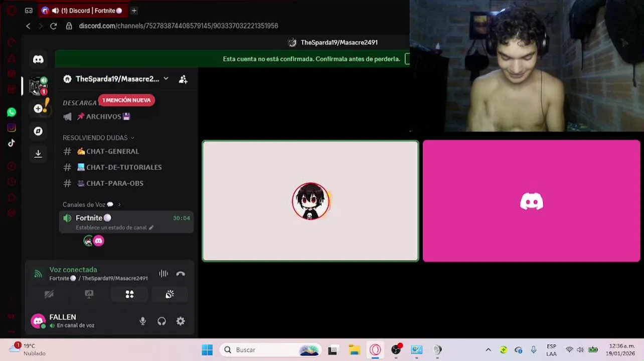Click the address bar padlock icon

tap(69, 26)
